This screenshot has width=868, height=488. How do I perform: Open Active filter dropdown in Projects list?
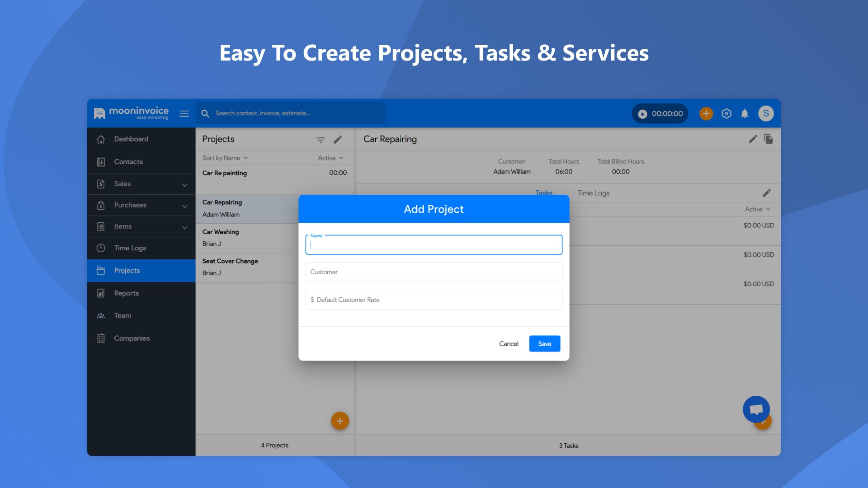click(x=330, y=158)
